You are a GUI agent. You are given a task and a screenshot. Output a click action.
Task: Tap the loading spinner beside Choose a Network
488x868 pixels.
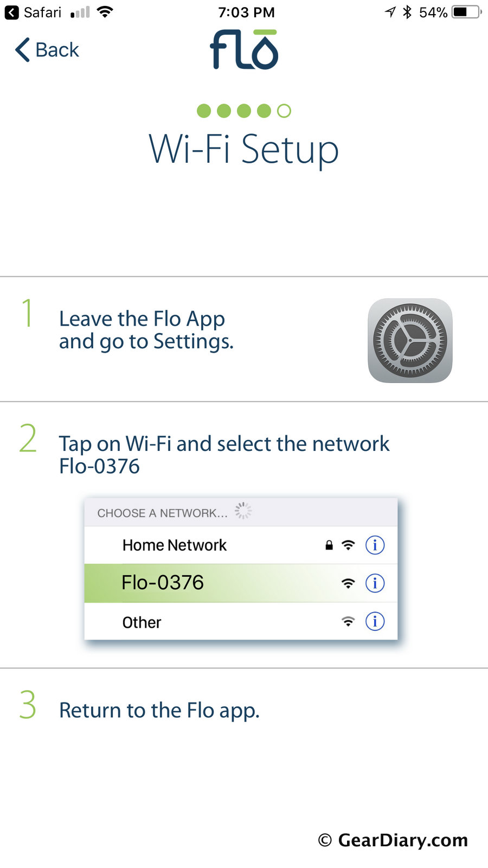pyautogui.click(x=243, y=511)
